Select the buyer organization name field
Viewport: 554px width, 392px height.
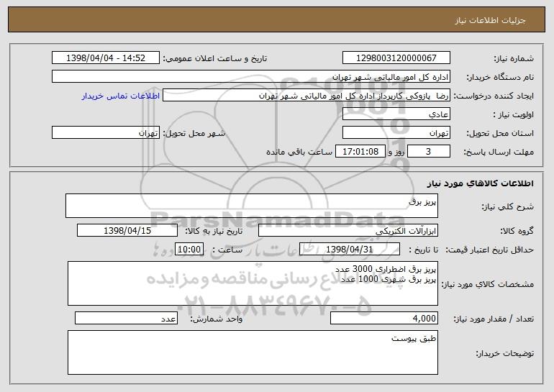[251, 77]
